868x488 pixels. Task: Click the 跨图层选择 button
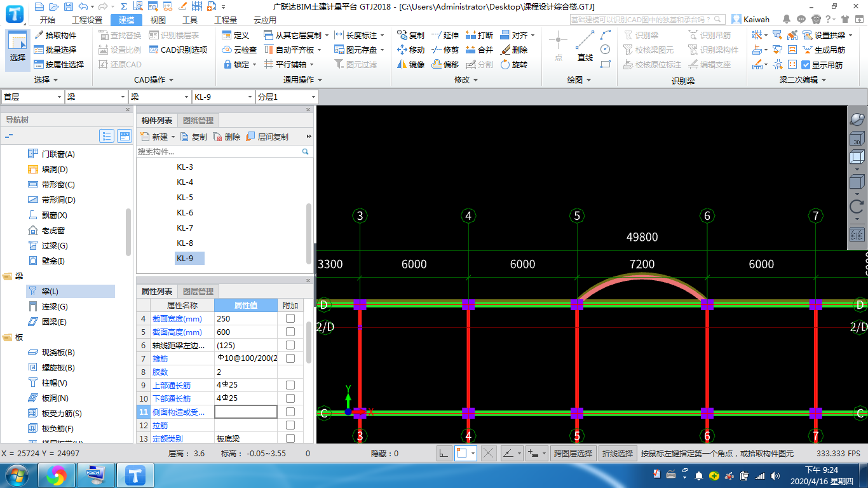573,453
